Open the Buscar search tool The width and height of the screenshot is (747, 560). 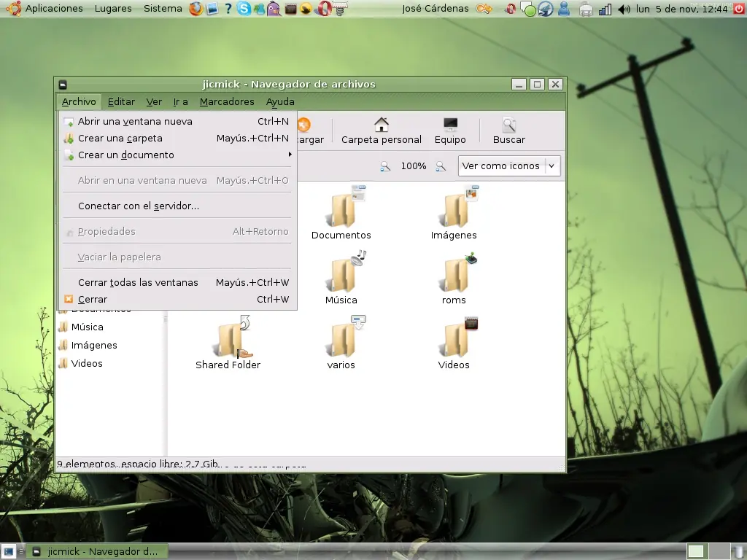(508, 131)
